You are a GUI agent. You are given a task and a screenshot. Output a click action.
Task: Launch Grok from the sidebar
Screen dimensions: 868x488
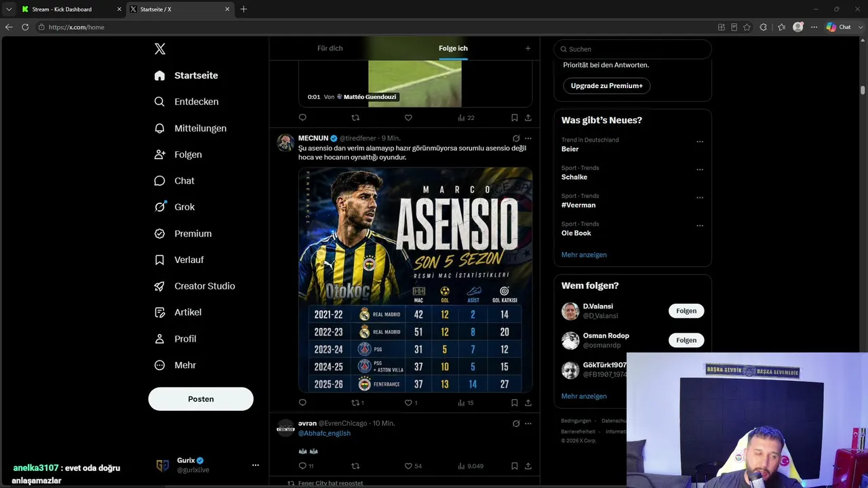174,207
